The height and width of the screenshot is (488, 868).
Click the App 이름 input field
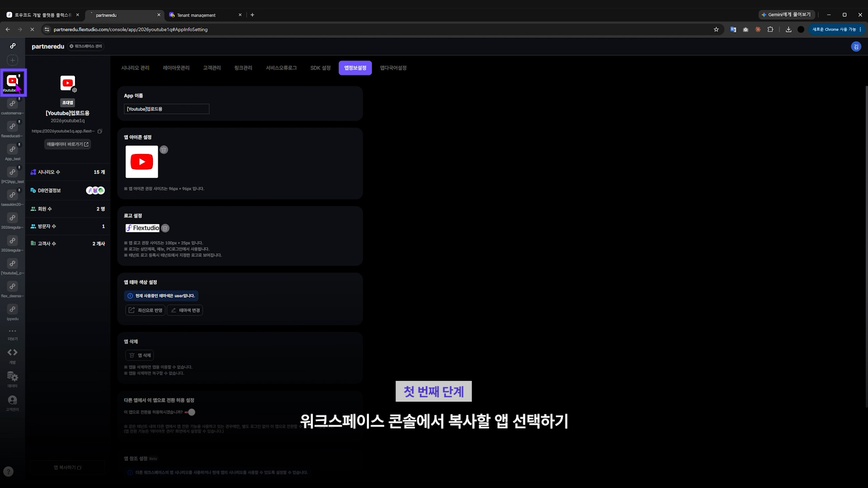[167, 109]
